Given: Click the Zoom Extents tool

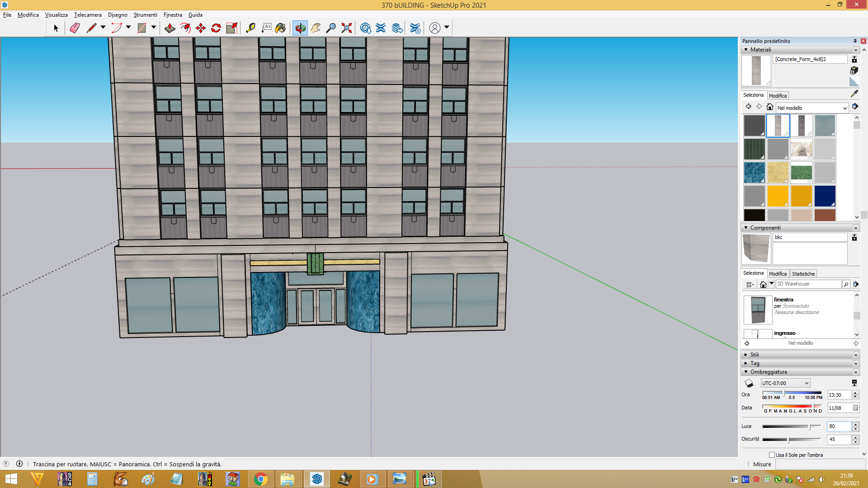Looking at the screenshot, I should (x=347, y=28).
